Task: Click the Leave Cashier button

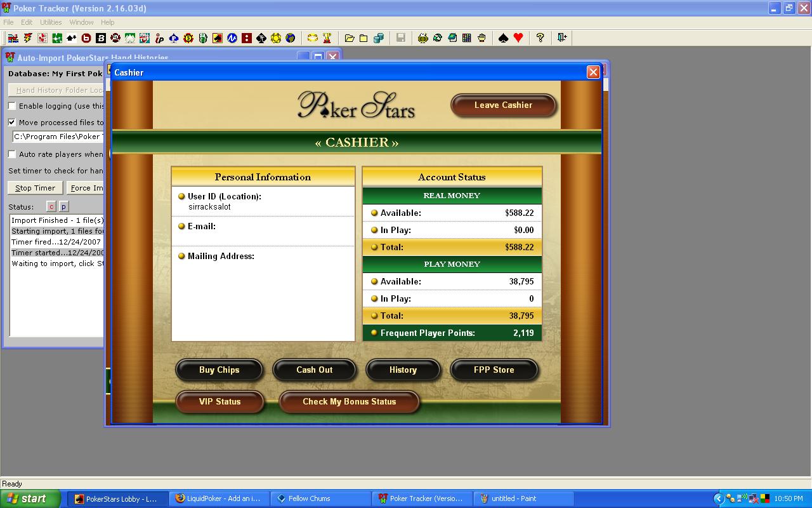Action: click(504, 105)
